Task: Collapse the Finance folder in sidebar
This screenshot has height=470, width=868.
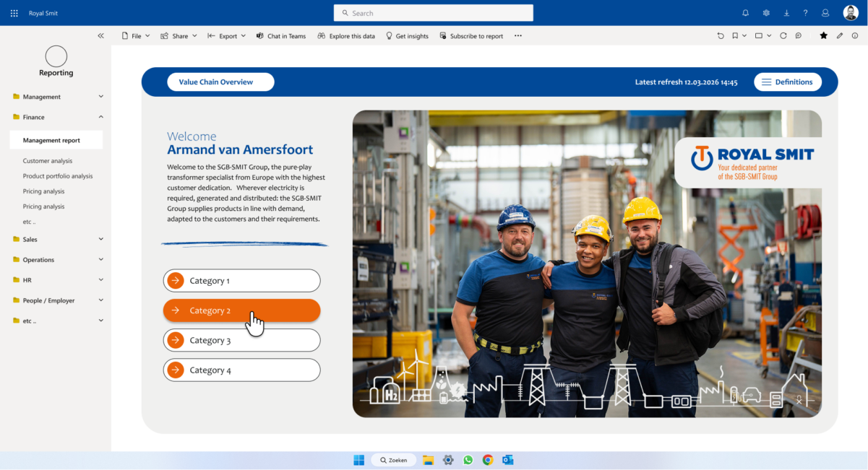Action: [x=100, y=117]
